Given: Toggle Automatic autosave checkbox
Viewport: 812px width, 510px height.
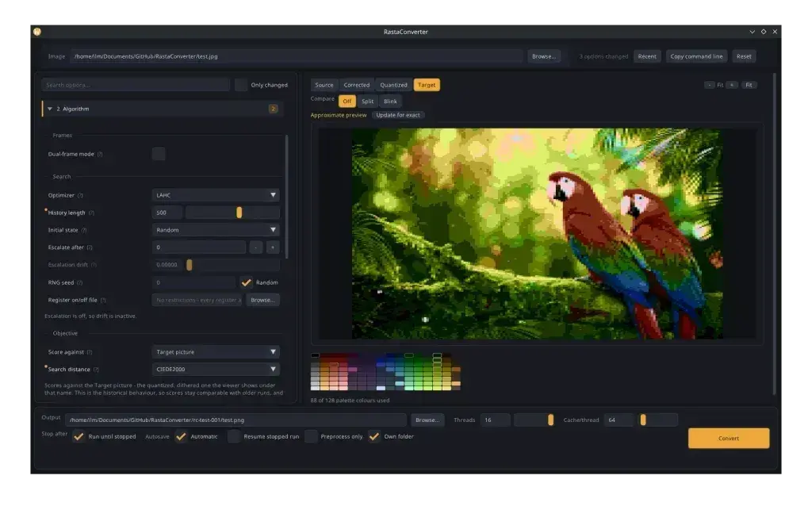Looking at the screenshot, I should click(x=181, y=436).
